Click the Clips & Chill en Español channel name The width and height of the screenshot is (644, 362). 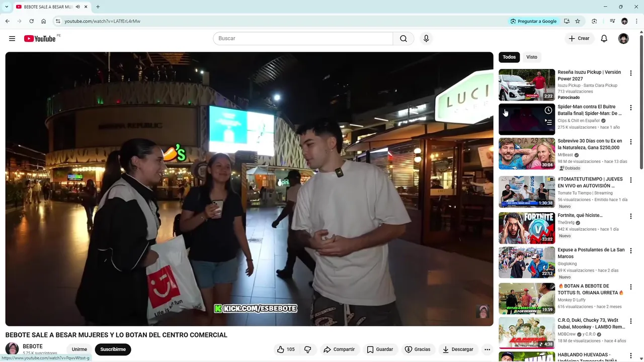(579, 121)
